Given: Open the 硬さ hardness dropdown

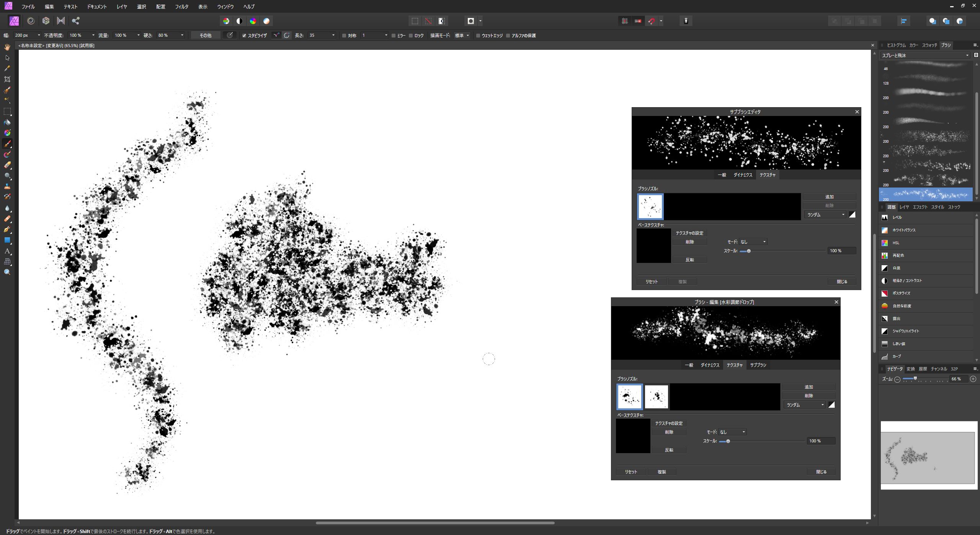Looking at the screenshot, I should pyautogui.click(x=182, y=35).
